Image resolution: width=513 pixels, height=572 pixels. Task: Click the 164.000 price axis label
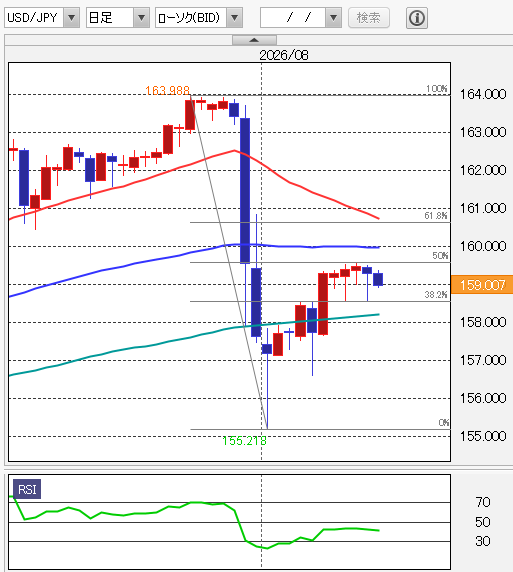(x=483, y=94)
